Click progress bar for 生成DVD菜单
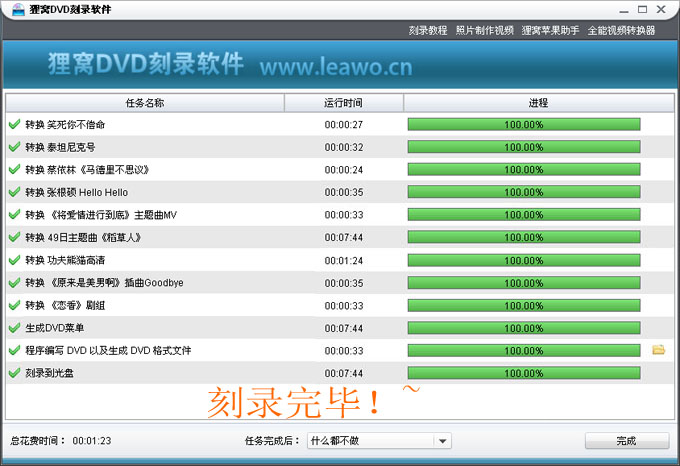 click(524, 328)
